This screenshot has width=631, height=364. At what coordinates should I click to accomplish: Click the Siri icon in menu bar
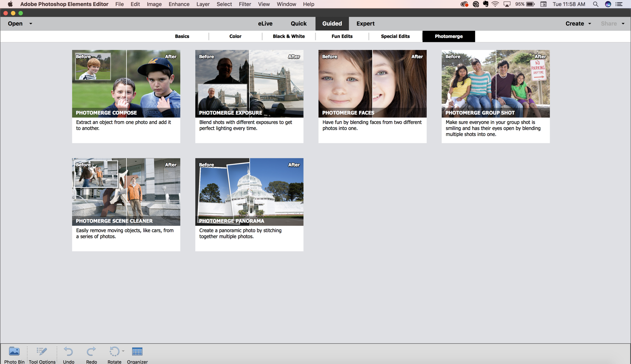point(608,4)
